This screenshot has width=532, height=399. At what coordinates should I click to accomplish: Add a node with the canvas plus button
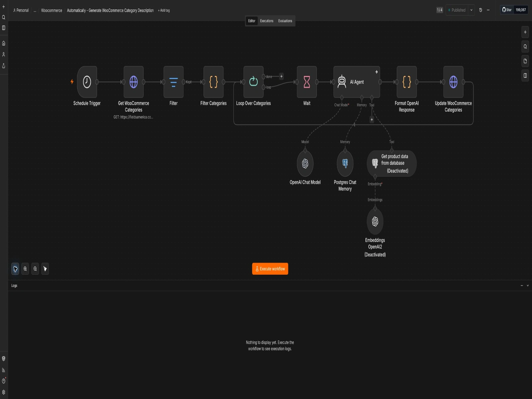tap(525, 32)
